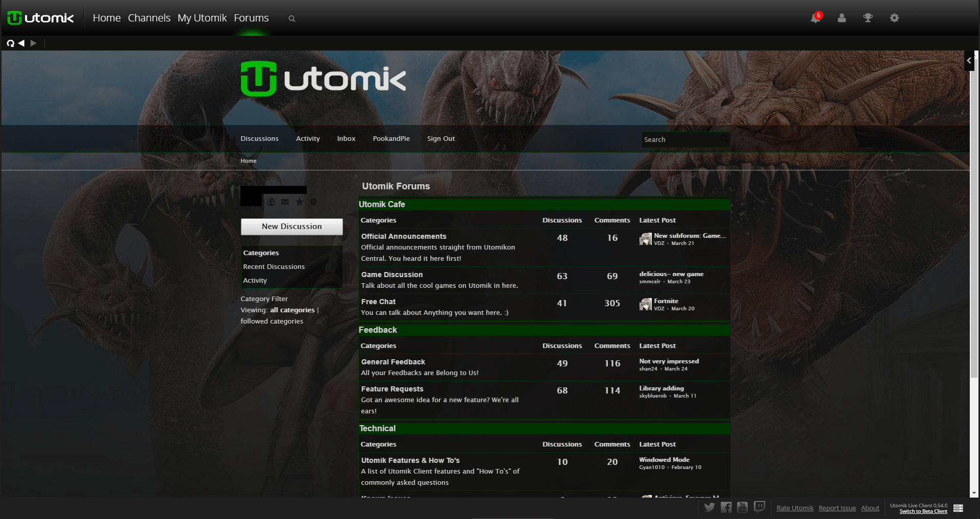
Task: Select the Forums tab
Action: point(251,18)
